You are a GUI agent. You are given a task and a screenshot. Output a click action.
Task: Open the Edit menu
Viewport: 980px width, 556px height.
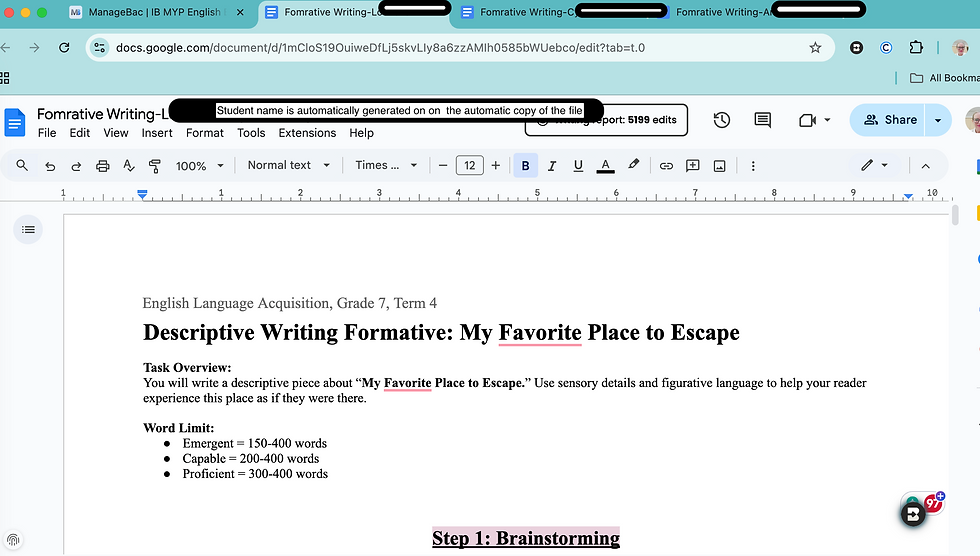[x=79, y=132]
